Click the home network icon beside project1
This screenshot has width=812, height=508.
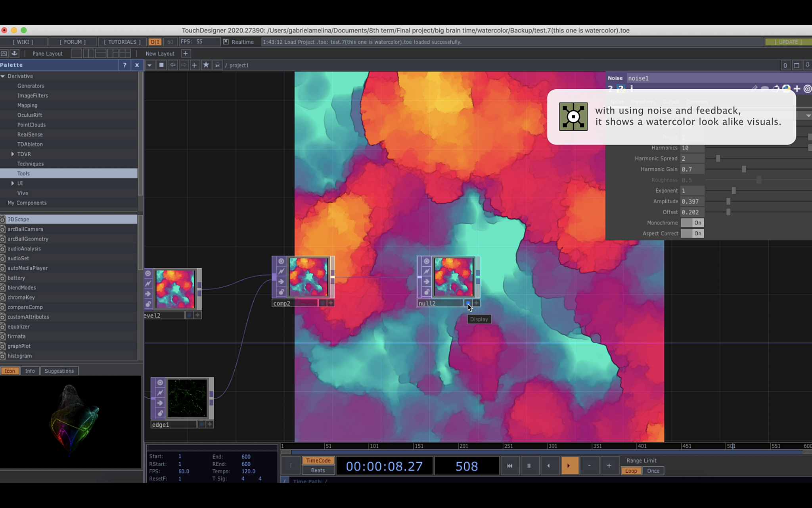point(217,65)
